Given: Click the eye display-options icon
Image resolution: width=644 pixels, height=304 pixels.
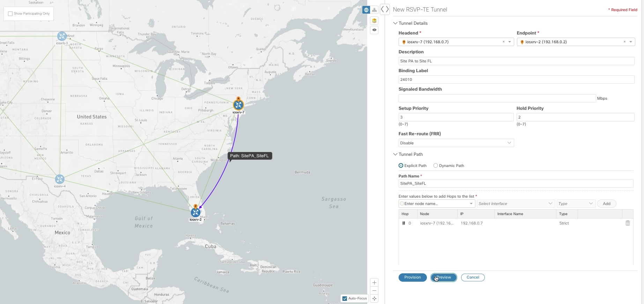Looking at the screenshot, I should tap(374, 30).
